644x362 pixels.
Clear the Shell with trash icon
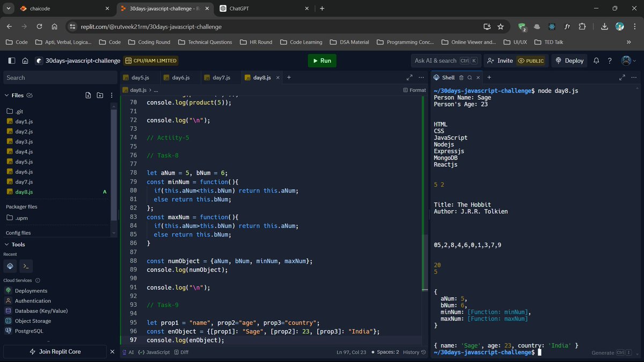[x=461, y=78]
